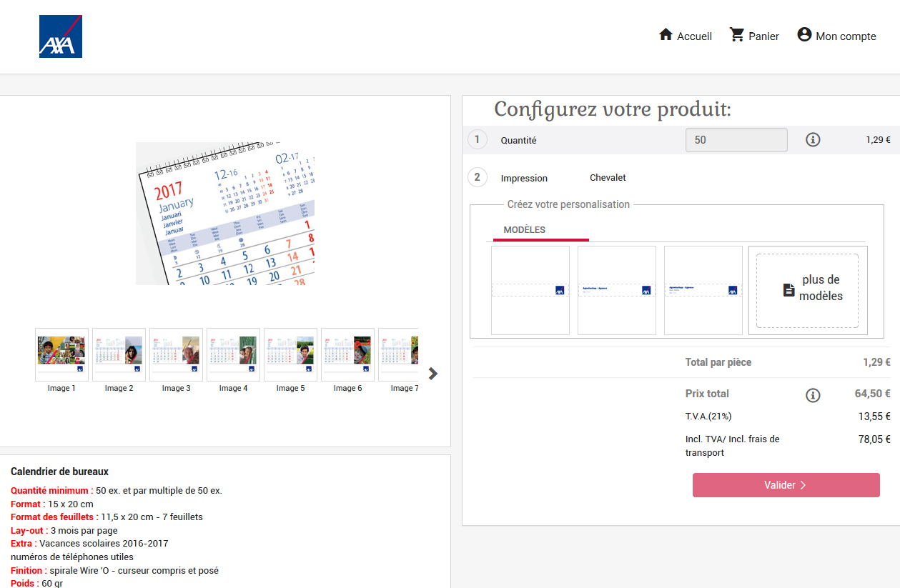
Task: Click the home icon next to Accueil
Action: click(666, 34)
